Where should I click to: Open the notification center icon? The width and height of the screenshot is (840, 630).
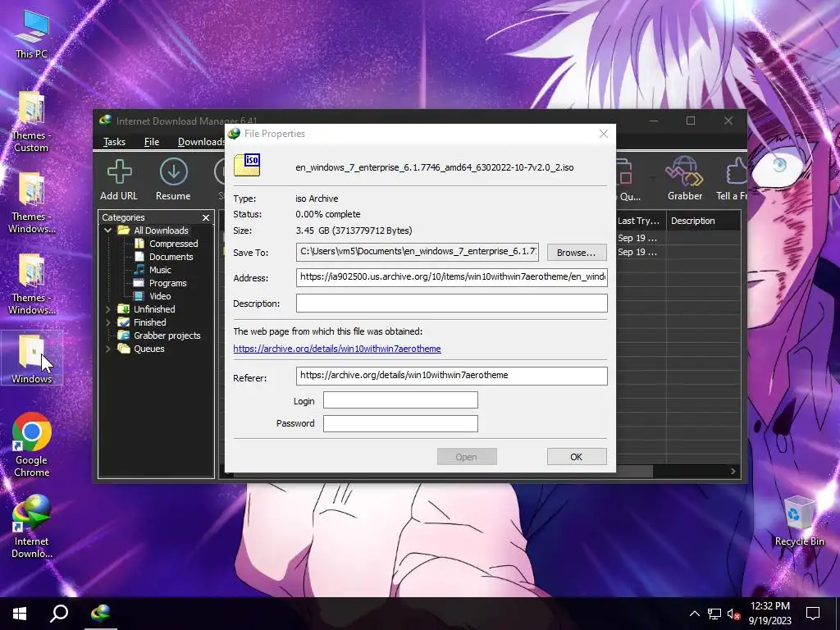point(813,614)
